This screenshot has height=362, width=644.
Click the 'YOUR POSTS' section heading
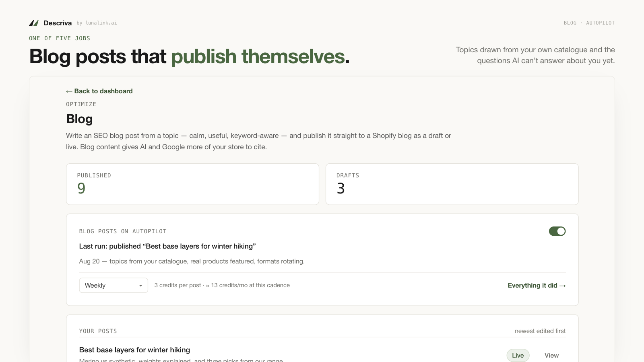98,331
